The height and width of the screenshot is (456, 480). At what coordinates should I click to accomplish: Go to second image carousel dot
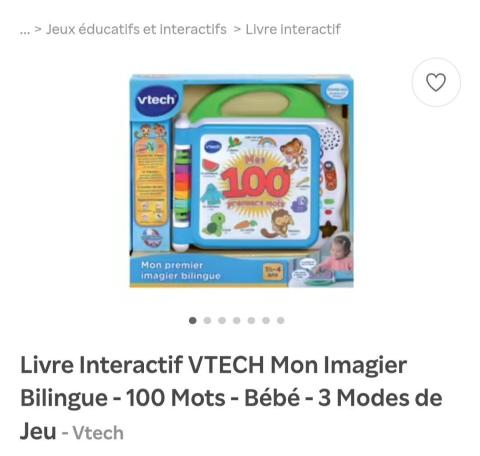[207, 320]
